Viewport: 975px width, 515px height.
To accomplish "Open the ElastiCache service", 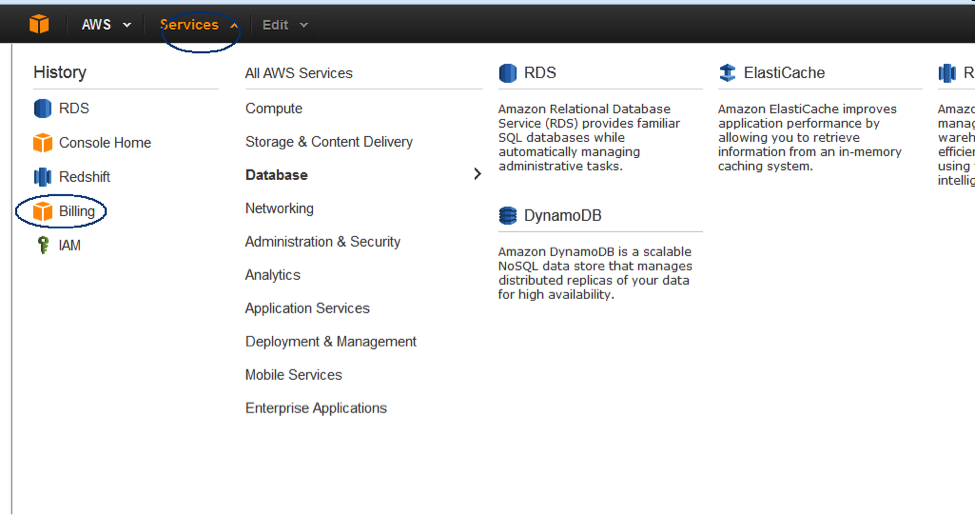I will point(784,73).
